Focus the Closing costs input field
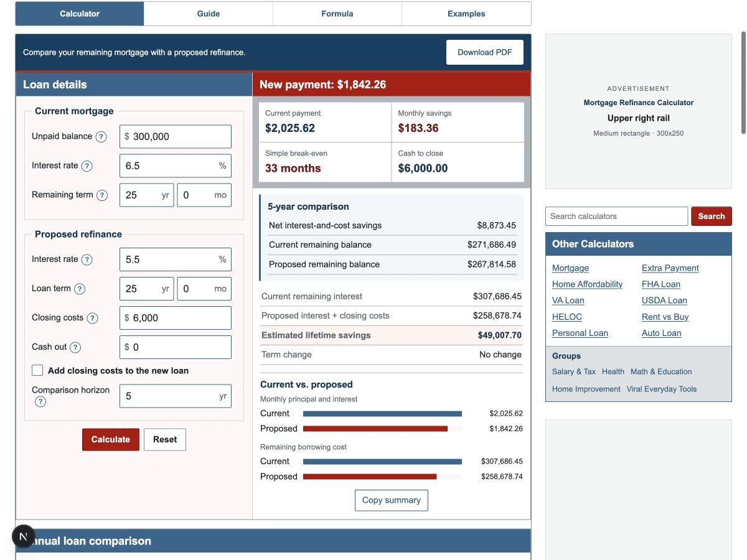Viewport: 747px width, 560px height. (176, 319)
